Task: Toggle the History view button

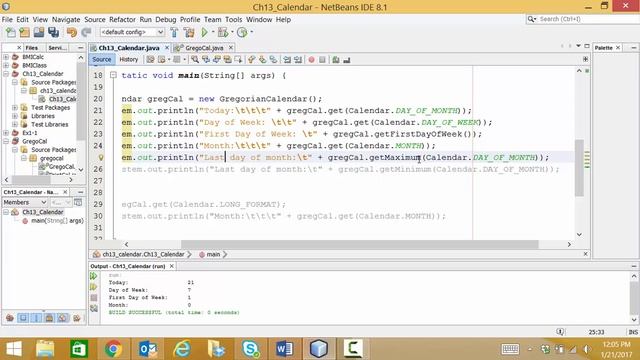Action: (x=129, y=60)
